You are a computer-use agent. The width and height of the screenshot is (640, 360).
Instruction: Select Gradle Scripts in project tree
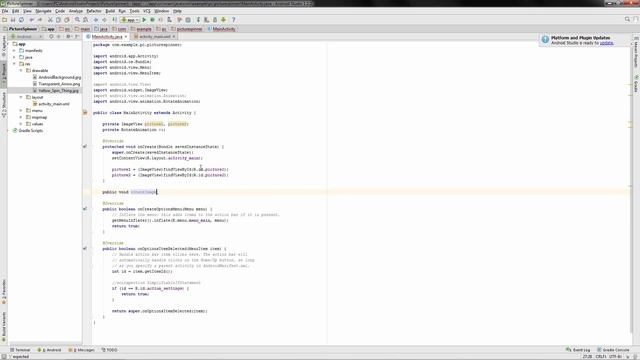point(27,131)
